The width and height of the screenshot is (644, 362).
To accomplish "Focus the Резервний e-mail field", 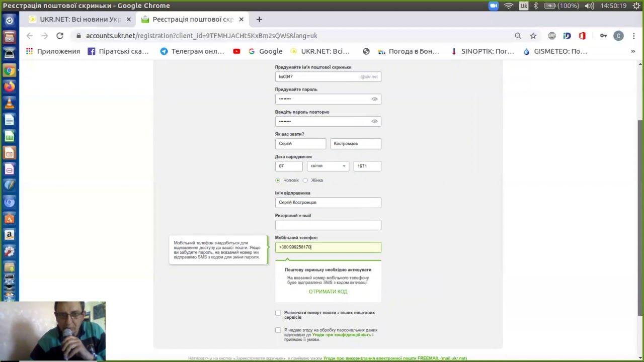I will (x=328, y=225).
